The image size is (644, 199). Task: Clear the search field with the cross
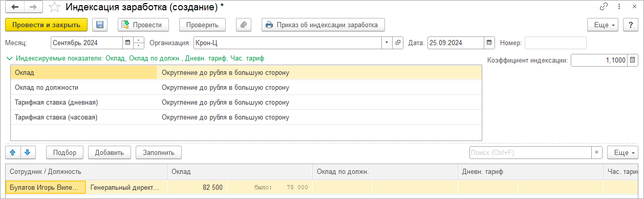coord(597,152)
